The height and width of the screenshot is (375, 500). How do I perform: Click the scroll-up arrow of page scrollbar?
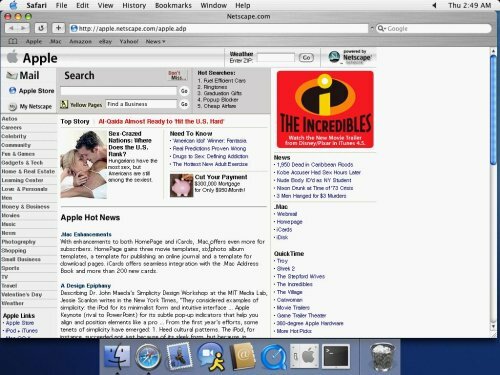click(x=493, y=51)
